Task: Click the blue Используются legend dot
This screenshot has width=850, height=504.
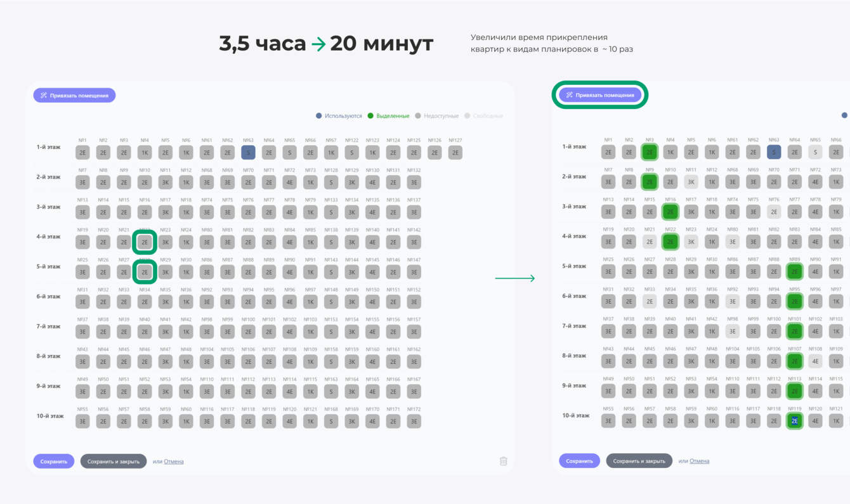Action: (x=319, y=116)
